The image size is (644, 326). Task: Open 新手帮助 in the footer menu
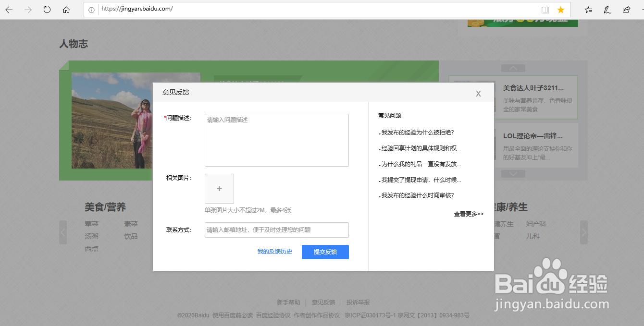[x=287, y=302]
